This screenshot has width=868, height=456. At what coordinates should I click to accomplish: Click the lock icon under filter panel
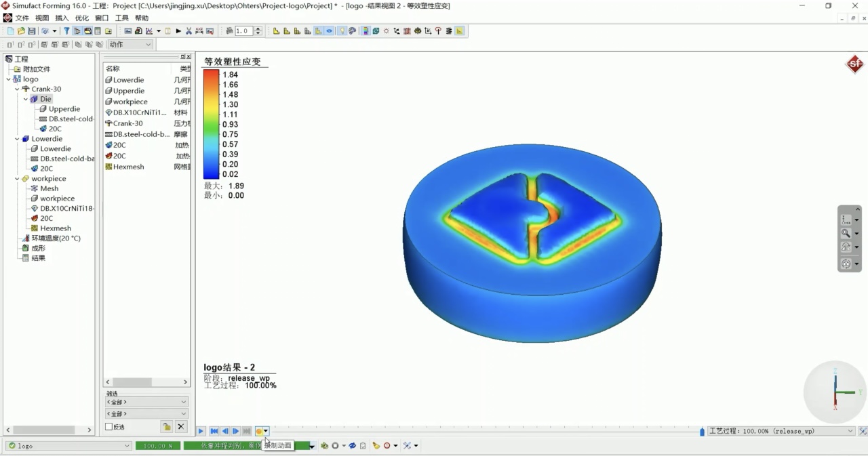(x=166, y=427)
